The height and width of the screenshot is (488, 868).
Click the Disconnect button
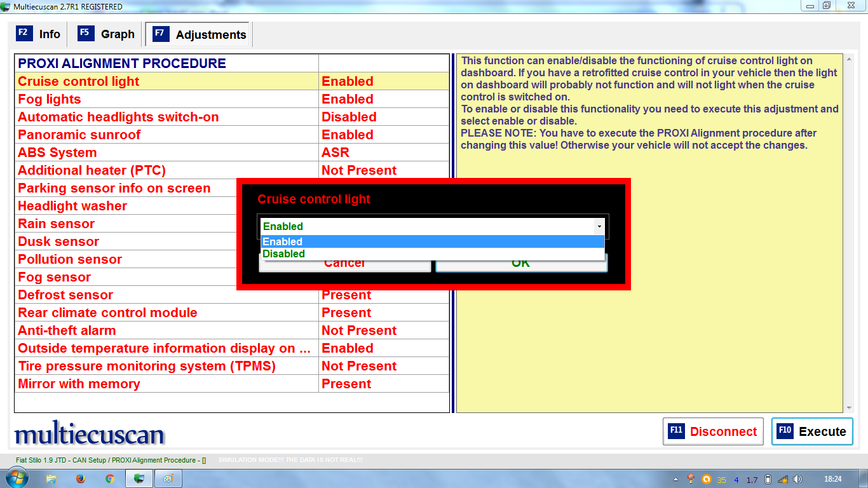point(713,431)
